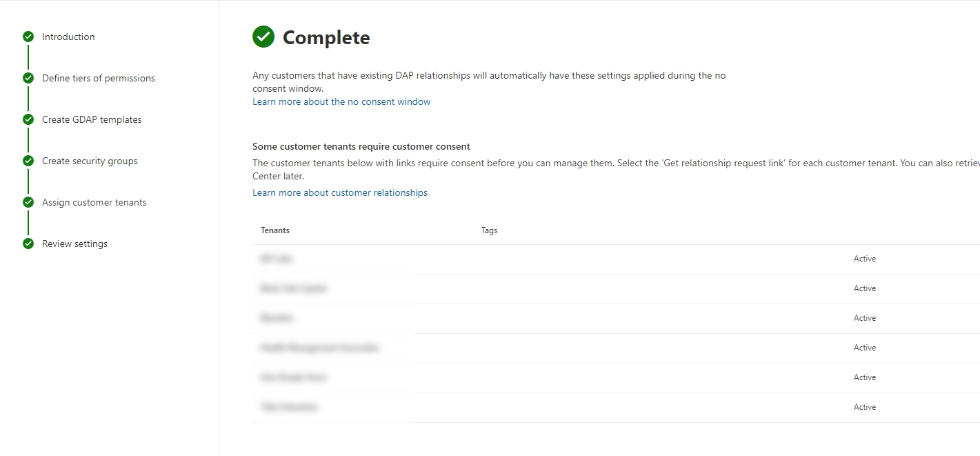Select the fourth blurred tenant row name
The width and height of the screenshot is (980, 456).
coord(320,348)
